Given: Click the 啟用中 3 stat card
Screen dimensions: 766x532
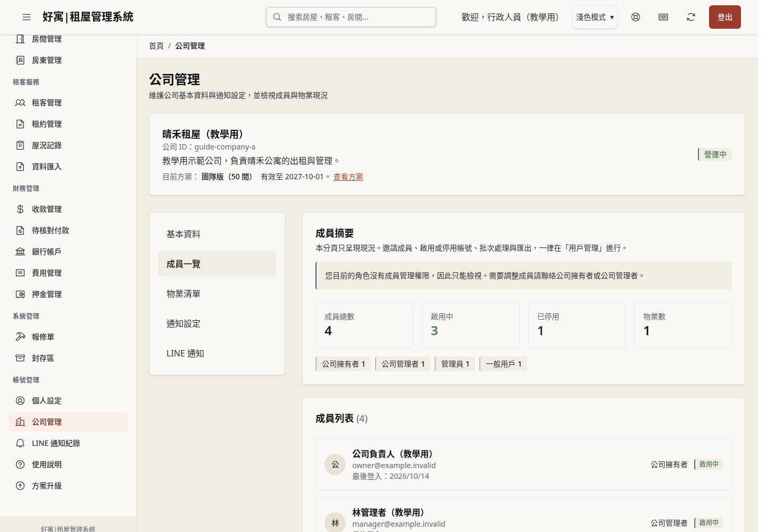Looking at the screenshot, I should click(471, 325).
